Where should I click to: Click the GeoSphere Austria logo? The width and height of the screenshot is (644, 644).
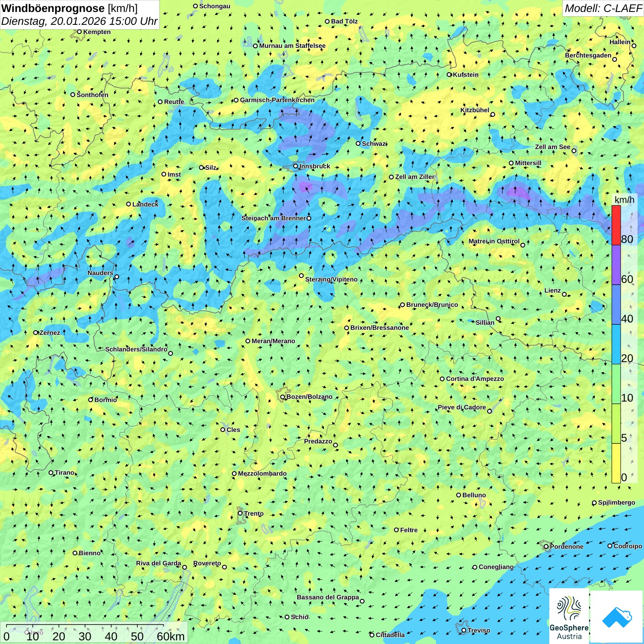click(569, 616)
